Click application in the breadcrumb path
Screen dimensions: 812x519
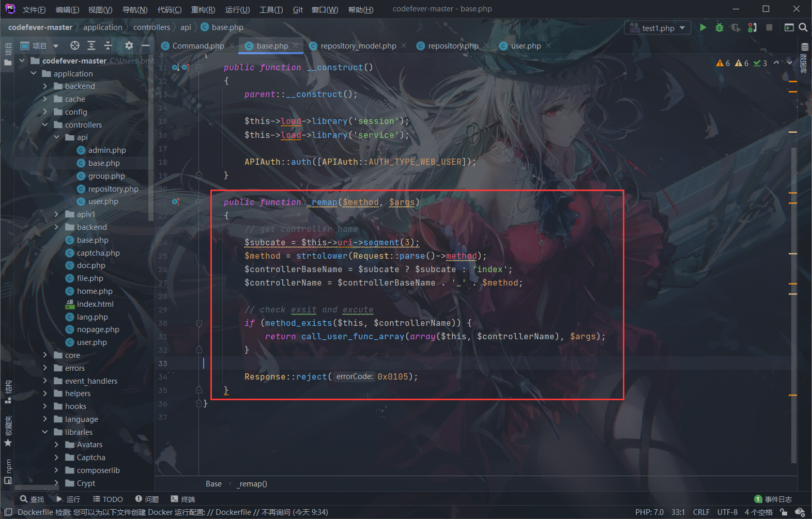(x=102, y=27)
